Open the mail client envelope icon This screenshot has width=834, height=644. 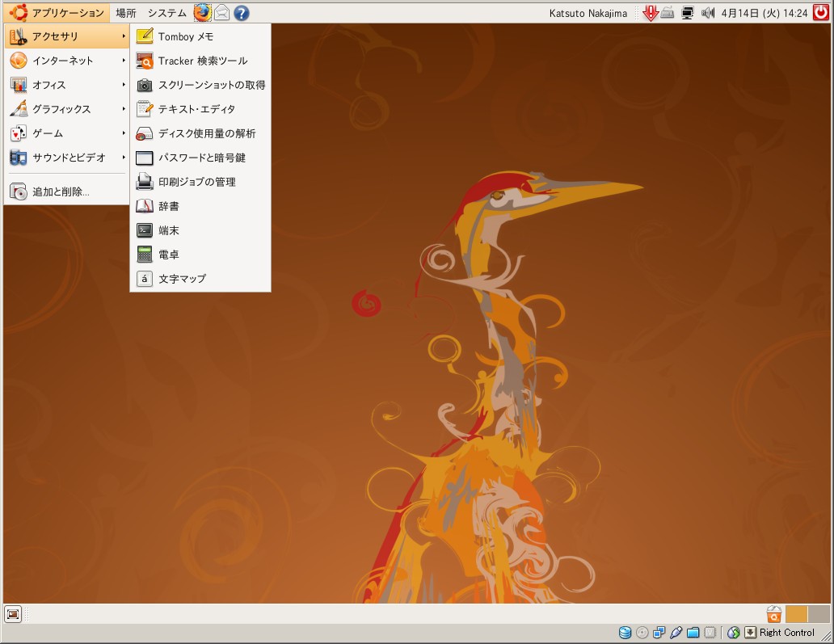click(x=221, y=12)
